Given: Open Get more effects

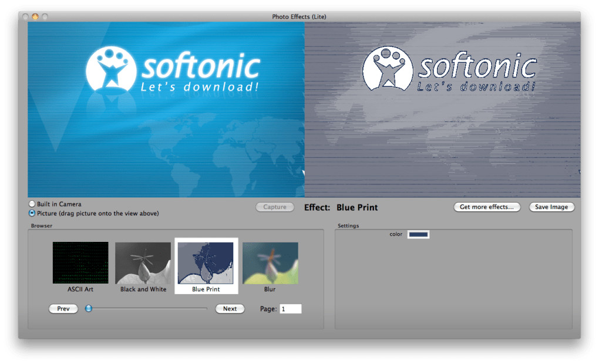Looking at the screenshot, I should pyautogui.click(x=487, y=207).
